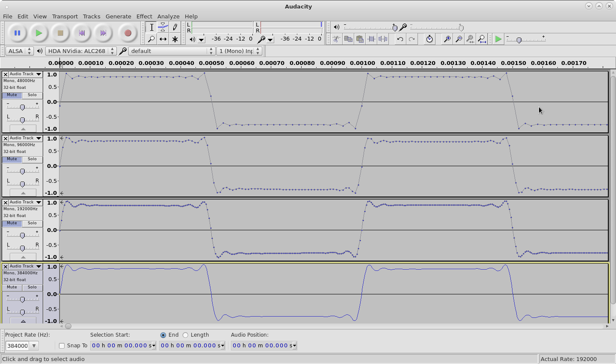The height and width of the screenshot is (364, 616).
Task: Click the Zoom In magnifier
Action: point(447,39)
